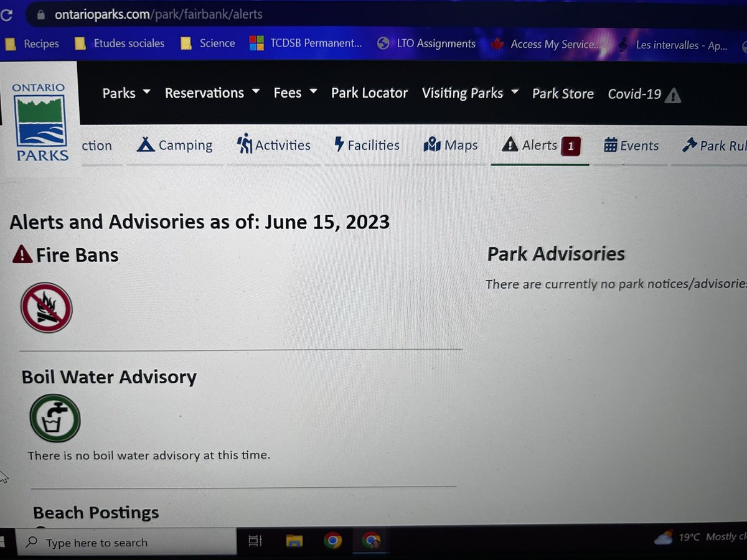This screenshot has width=747, height=560.
Task: Go to Park Locator page
Action: point(369,93)
